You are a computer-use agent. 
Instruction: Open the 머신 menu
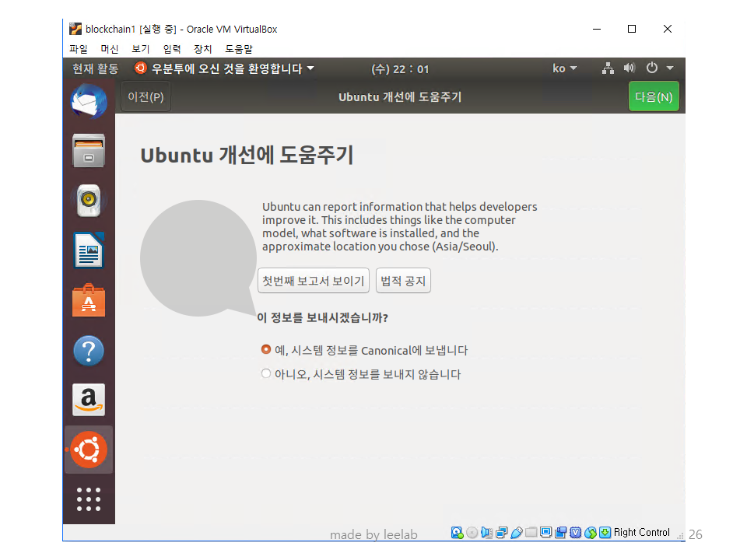coord(110,48)
